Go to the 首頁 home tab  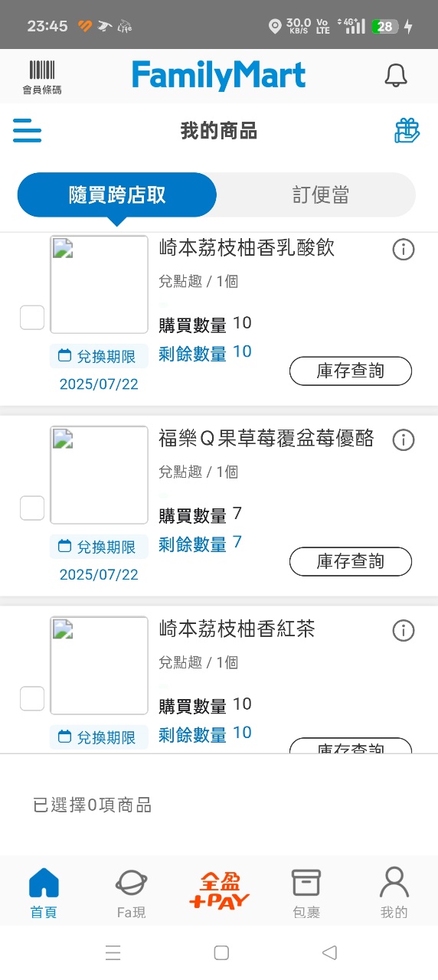(x=44, y=893)
